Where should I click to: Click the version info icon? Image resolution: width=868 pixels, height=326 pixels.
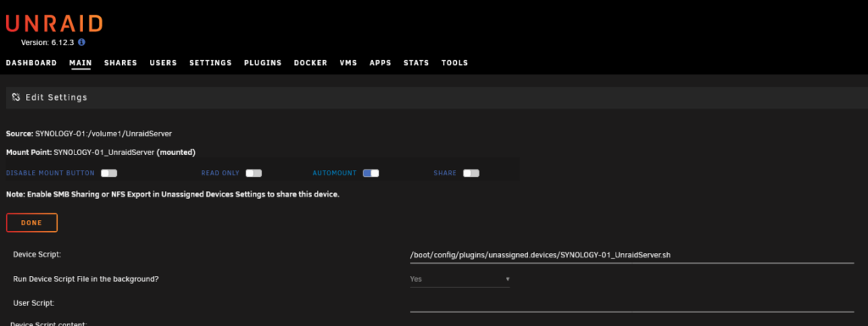point(81,42)
